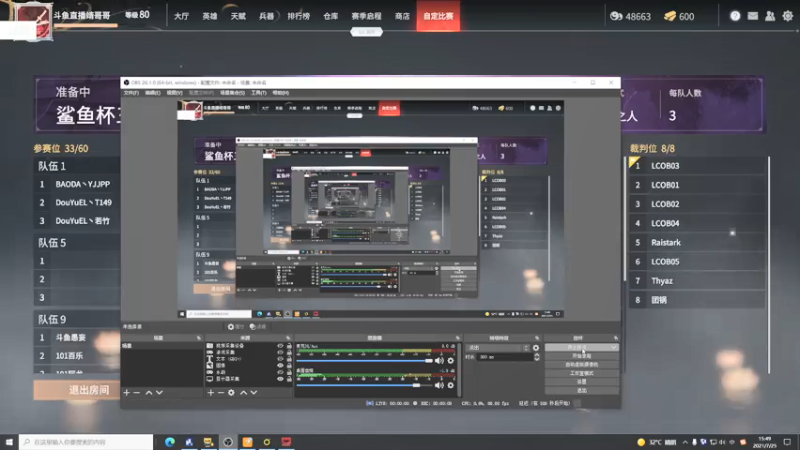Viewport: 800px width, 450px height.
Task: Move source up with arrow icon
Action: click(243, 392)
